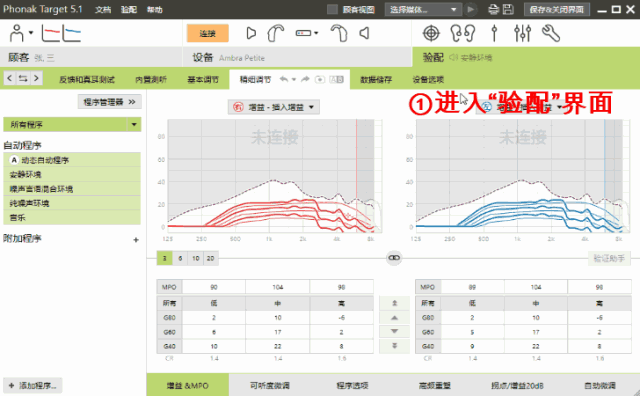This screenshot has height=396, width=640.
Task: Open the 选择媒体 dropdown
Action: click(x=423, y=9)
